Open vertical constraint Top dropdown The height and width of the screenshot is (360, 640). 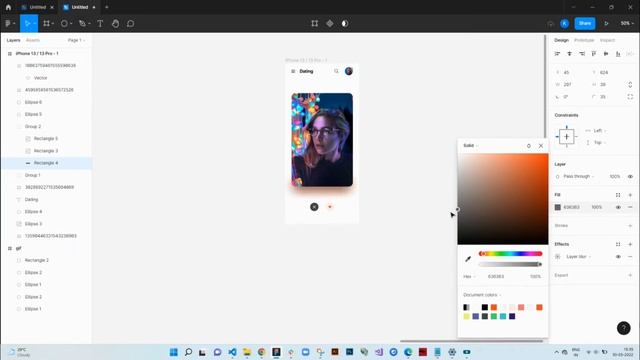pyautogui.click(x=599, y=142)
